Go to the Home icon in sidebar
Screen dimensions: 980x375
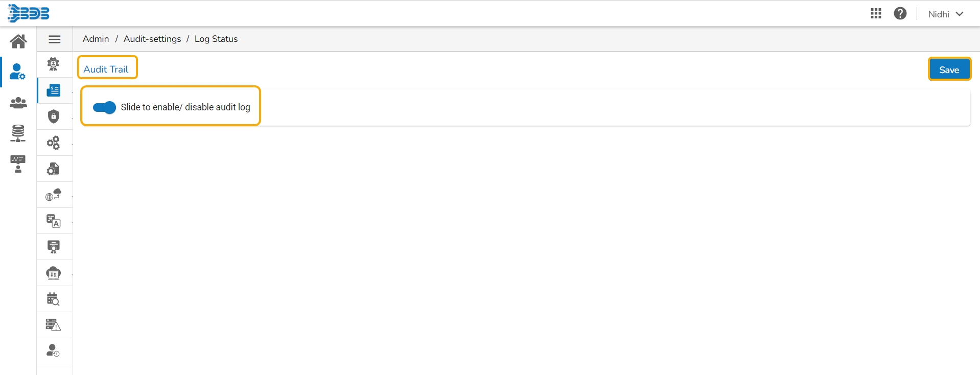point(18,41)
